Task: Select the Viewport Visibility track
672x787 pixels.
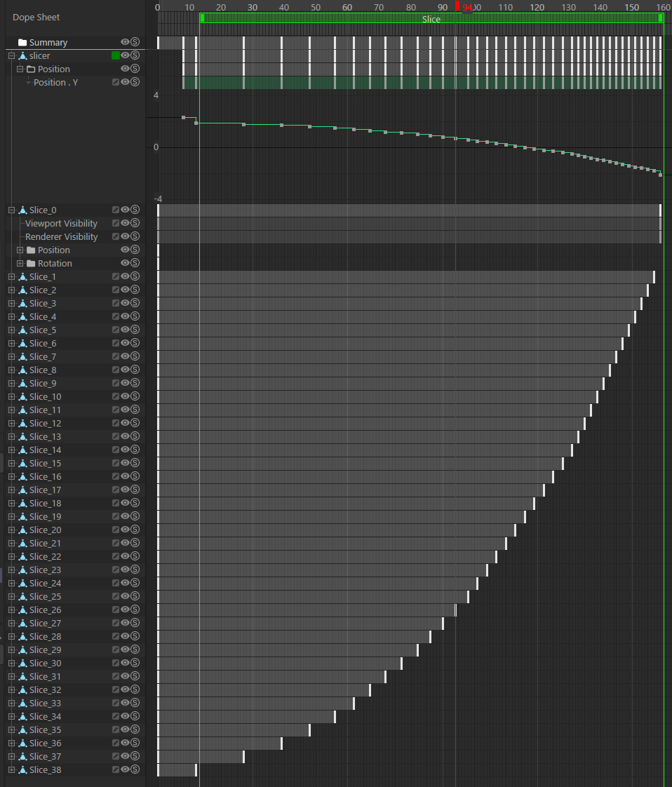Action: pyautogui.click(x=61, y=223)
